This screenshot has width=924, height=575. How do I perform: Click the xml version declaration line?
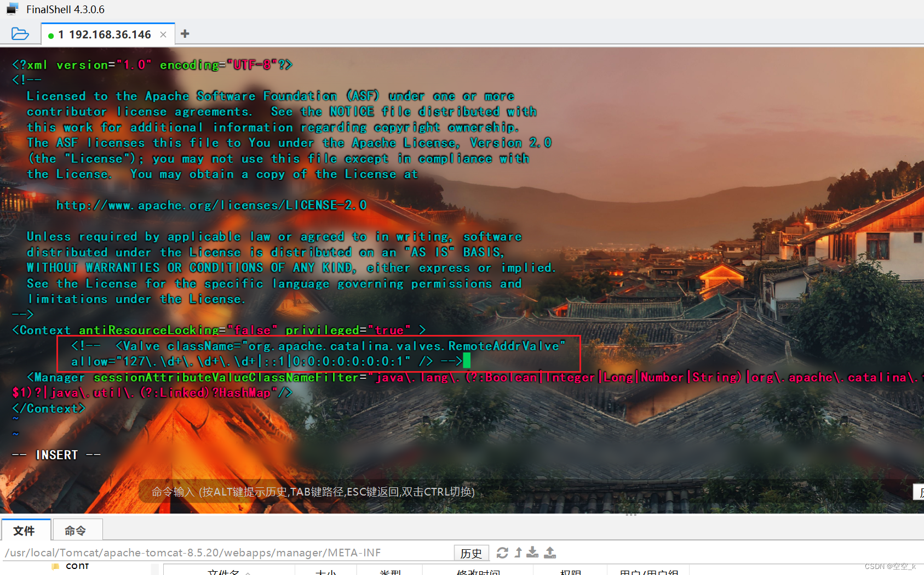[152, 65]
